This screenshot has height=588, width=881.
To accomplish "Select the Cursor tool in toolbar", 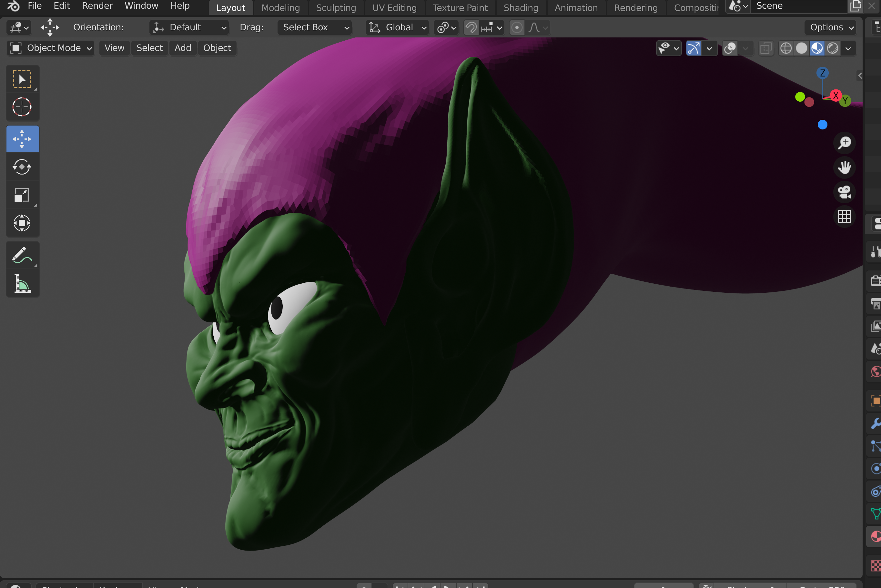I will (22, 107).
